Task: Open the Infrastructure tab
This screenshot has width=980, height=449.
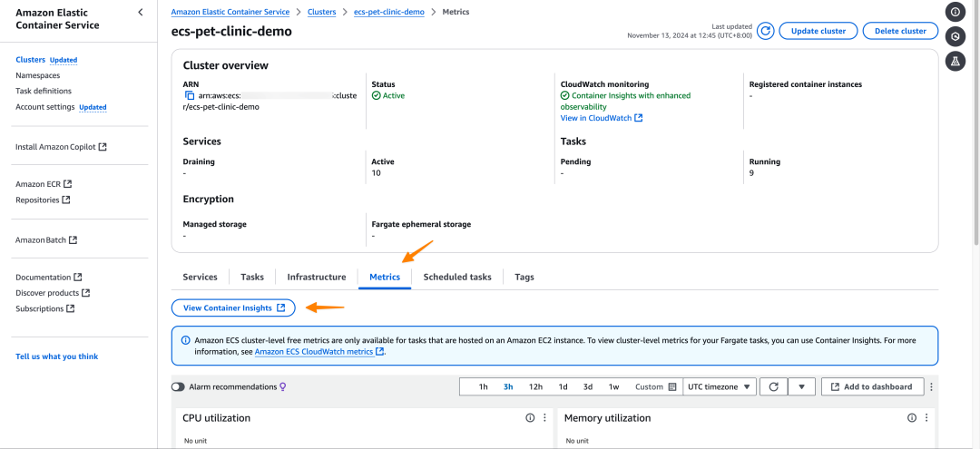Action: [x=317, y=277]
